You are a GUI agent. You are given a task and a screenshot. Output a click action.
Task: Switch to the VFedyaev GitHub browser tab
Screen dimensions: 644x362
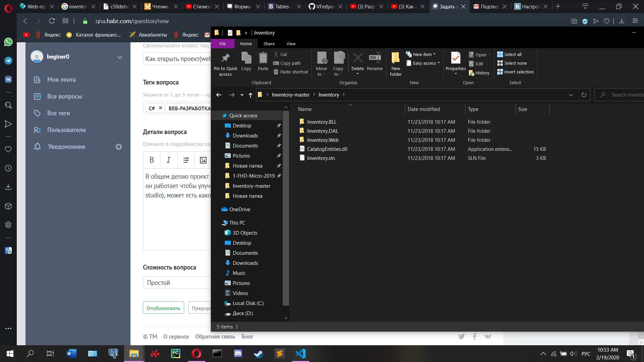(325, 6)
